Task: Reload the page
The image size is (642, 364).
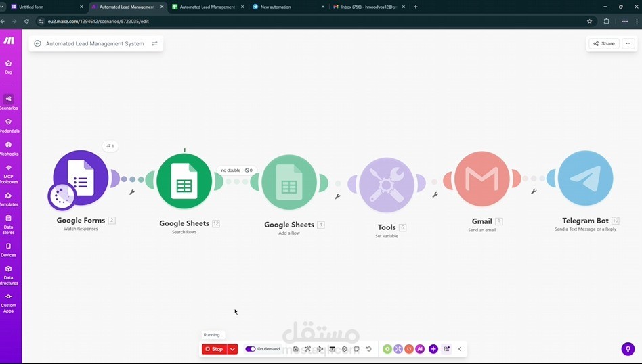Action: [x=26, y=21]
